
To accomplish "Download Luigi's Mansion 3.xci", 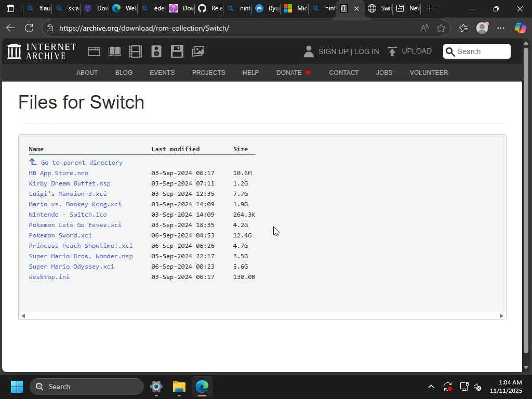I will click(x=68, y=194).
